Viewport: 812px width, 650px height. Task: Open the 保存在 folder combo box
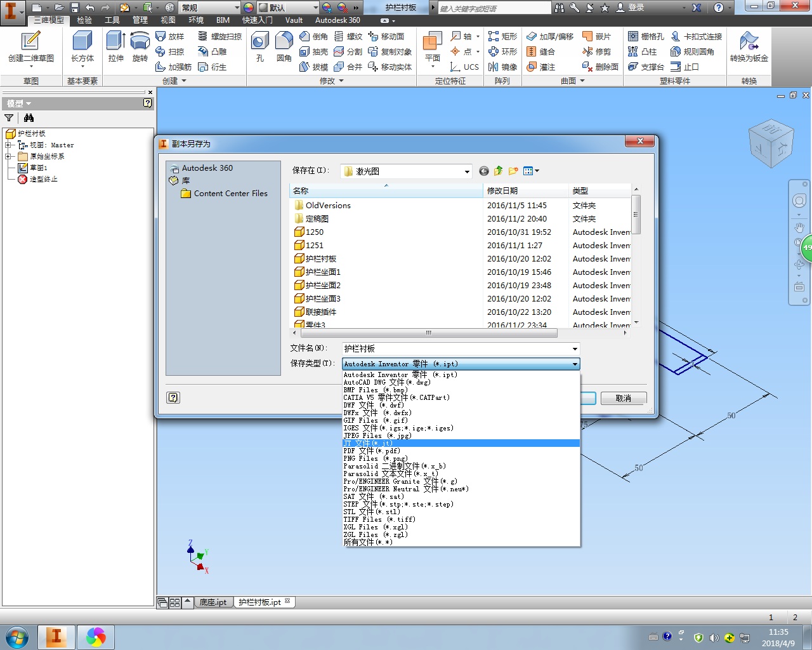[407, 171]
